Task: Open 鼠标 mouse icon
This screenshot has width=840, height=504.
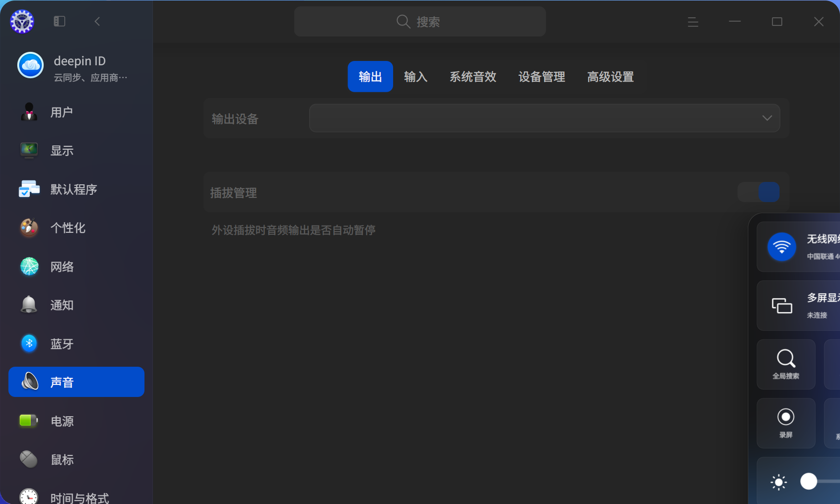Action: 29,459
